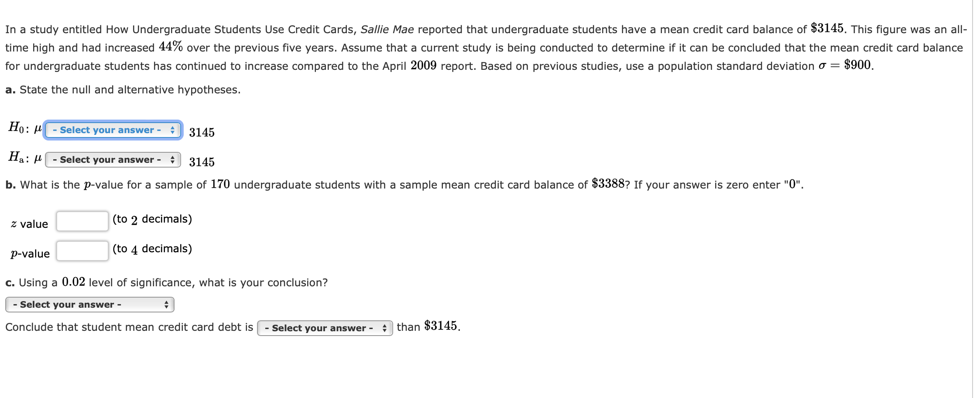Click the '(to 2 decimals)' hint text
This screenshot has width=980, height=398.
click(152, 219)
